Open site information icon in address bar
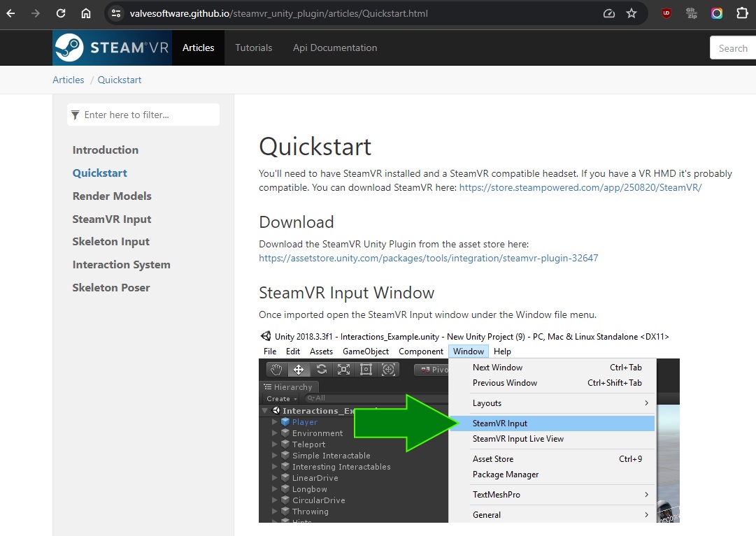756x536 pixels. point(117,13)
